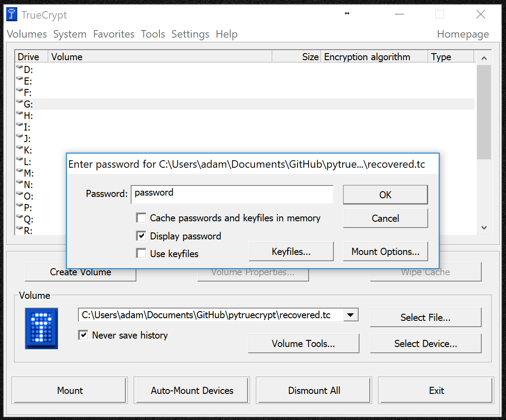Click the drive list scroll down arrow
The image size is (506, 420).
484,228
